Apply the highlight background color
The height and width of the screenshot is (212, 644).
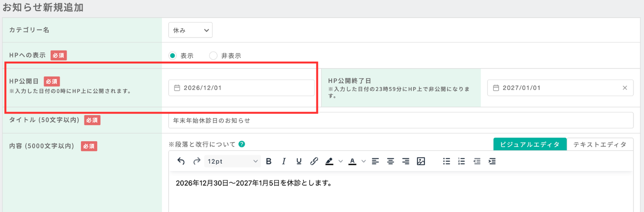coord(329,161)
